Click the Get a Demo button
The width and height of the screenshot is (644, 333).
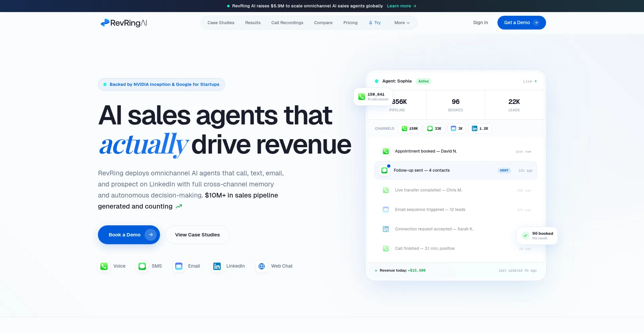click(521, 22)
